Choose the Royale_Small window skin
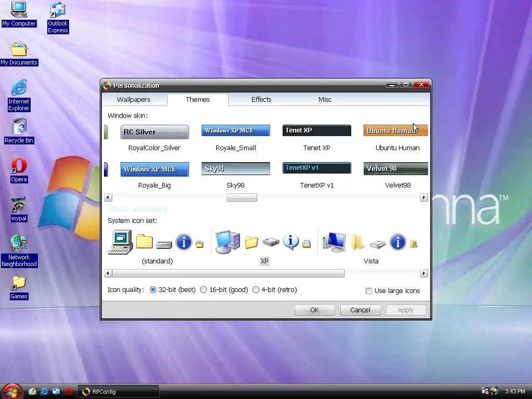532x399 pixels. tap(236, 138)
